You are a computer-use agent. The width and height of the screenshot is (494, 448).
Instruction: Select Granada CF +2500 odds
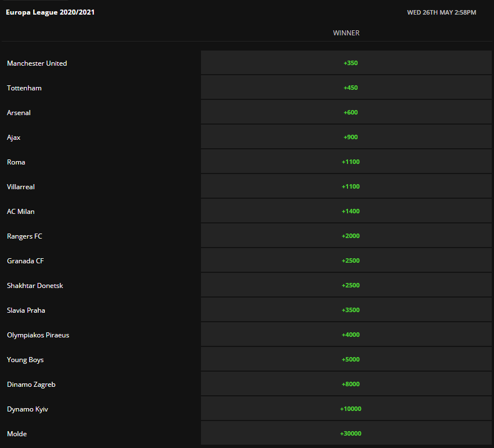tap(346, 260)
